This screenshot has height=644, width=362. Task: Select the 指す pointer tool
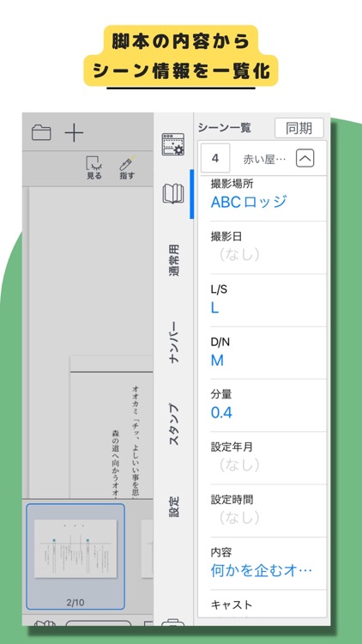pos(127,167)
